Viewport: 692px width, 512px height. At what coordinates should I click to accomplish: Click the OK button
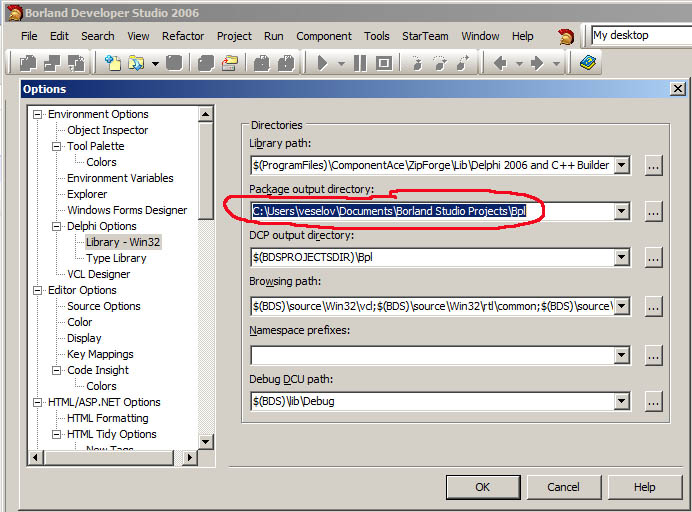pyautogui.click(x=483, y=487)
